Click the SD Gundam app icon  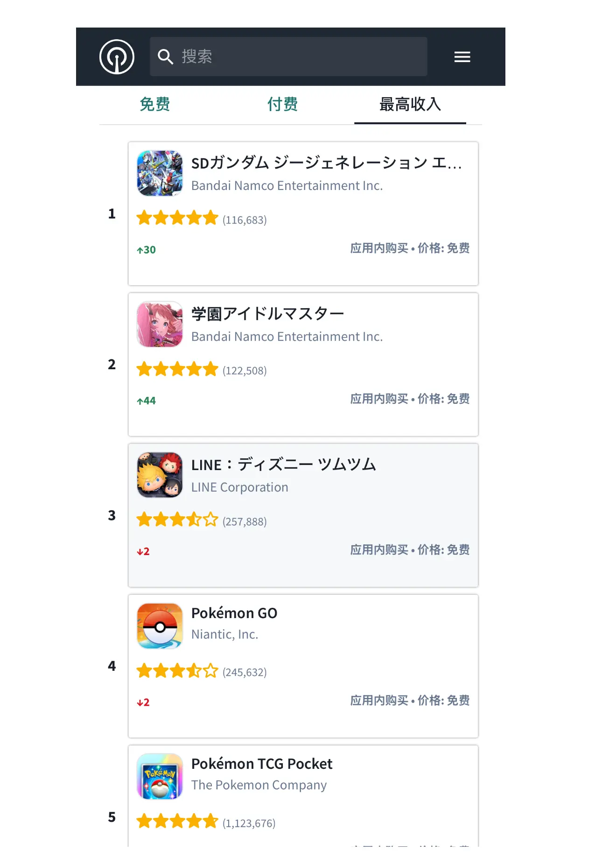[x=160, y=173]
